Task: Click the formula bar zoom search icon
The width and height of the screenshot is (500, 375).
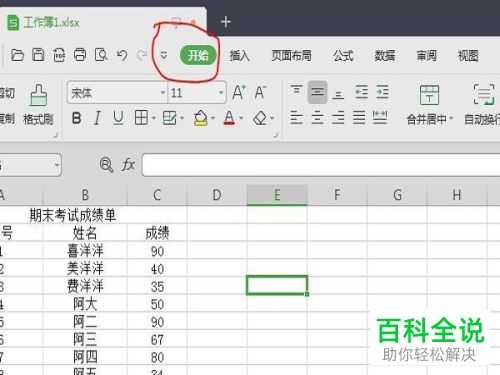Action: 106,165
